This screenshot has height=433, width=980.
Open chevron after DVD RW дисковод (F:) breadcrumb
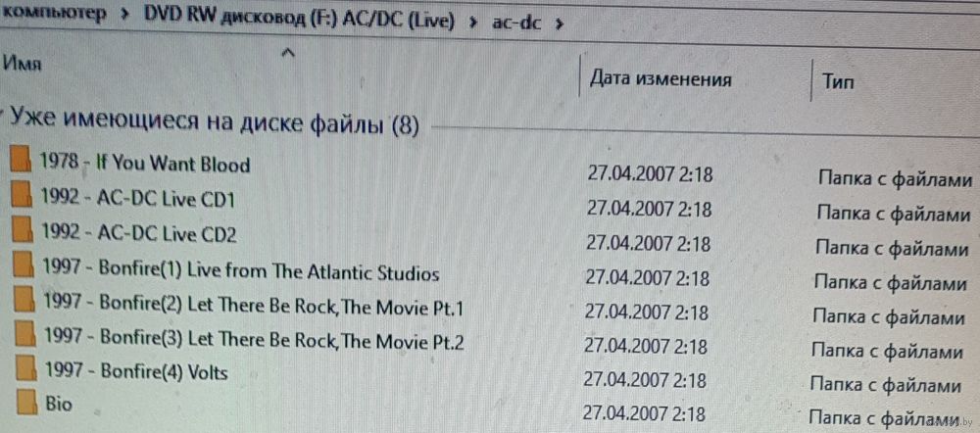pos(473,24)
